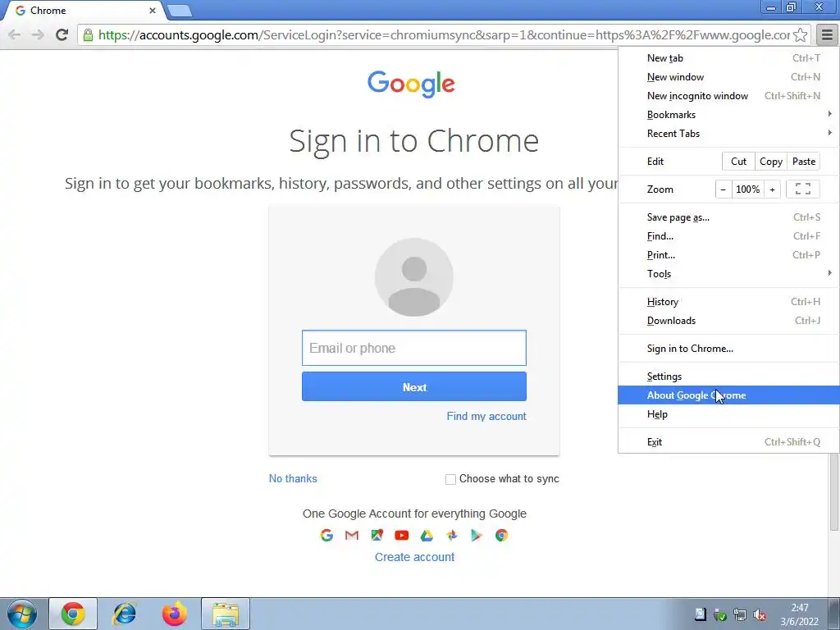Open the Windows Start menu

click(x=22, y=614)
